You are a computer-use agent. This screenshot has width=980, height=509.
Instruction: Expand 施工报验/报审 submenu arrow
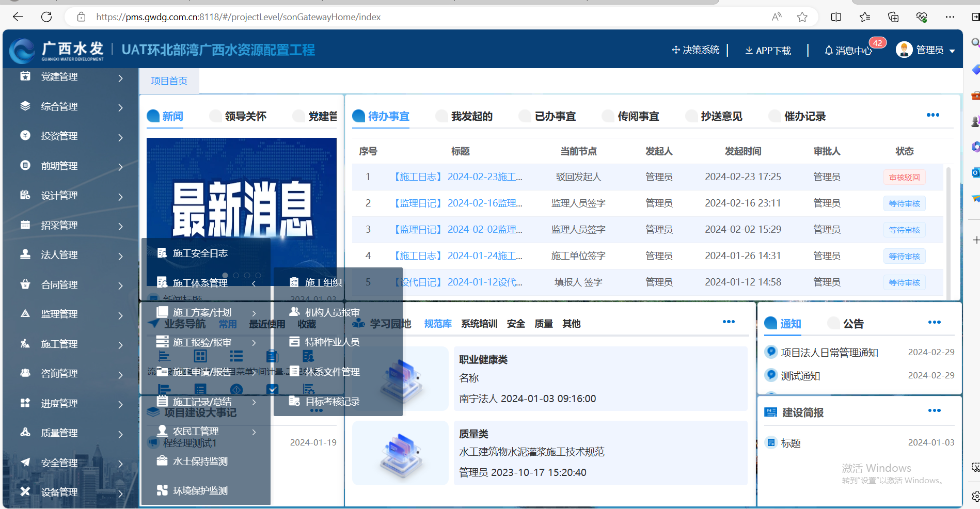(x=254, y=343)
